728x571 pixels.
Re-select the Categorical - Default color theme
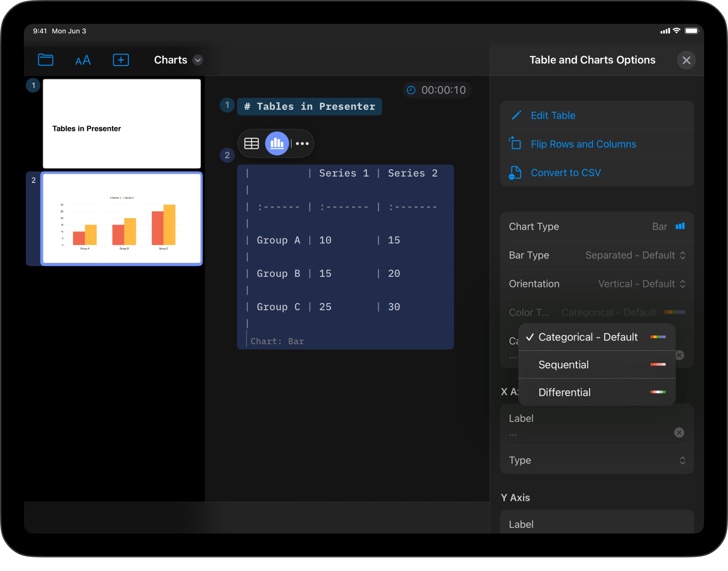tap(588, 337)
